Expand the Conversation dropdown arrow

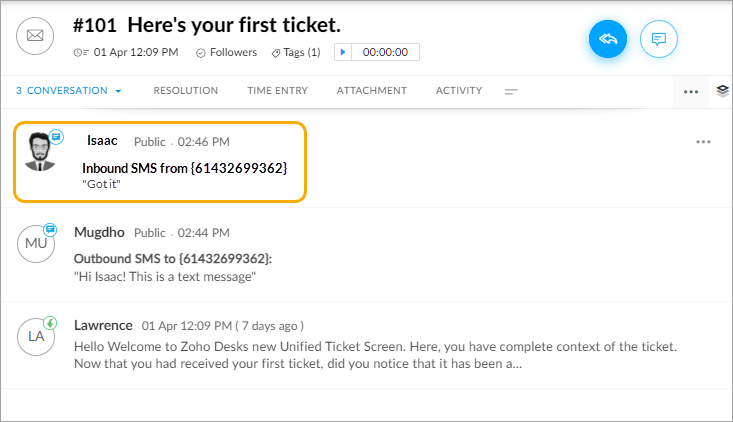coord(118,91)
